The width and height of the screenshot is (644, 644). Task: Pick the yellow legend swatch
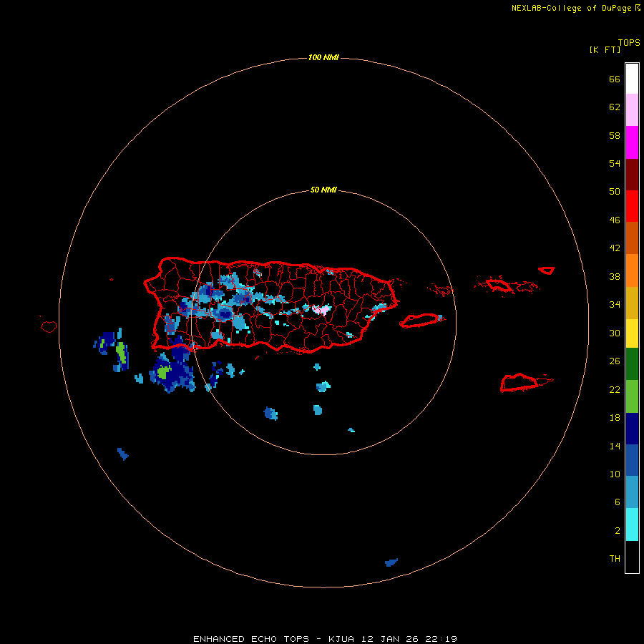632,333
